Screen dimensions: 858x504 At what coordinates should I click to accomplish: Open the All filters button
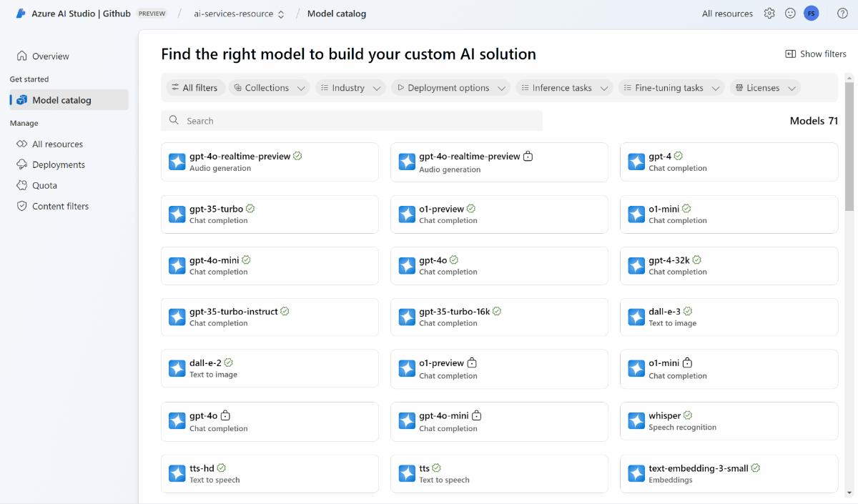point(195,88)
